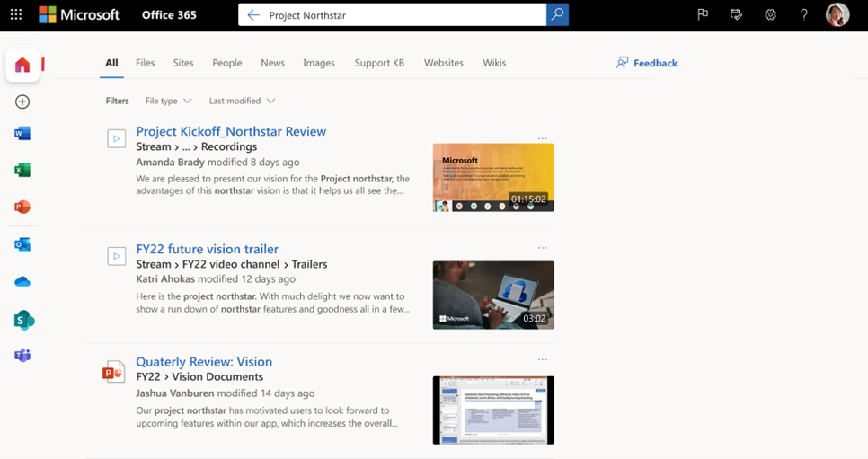Open Quaterly Review: Vision result link

coord(204,362)
